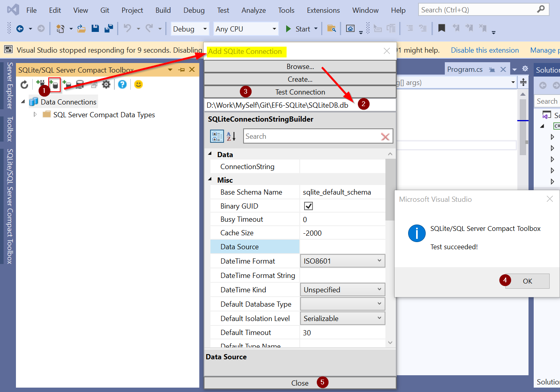Click the Add SQL Server Compact connection icon
Screen dimensions: 560x392
point(67,84)
